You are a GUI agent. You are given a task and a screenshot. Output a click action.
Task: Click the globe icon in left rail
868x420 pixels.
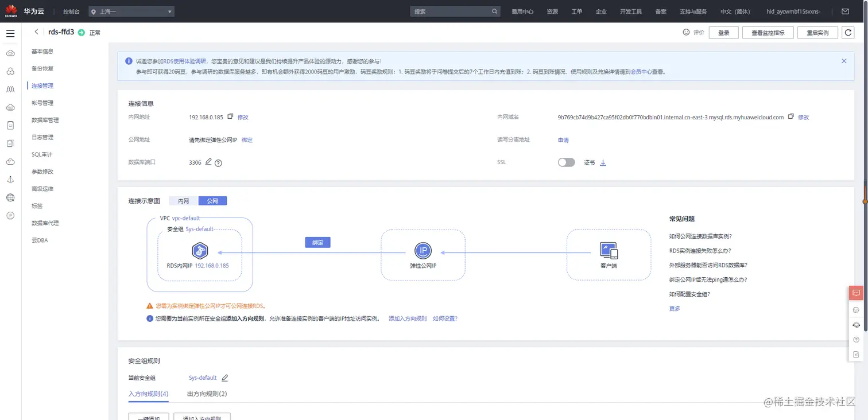[x=10, y=197]
